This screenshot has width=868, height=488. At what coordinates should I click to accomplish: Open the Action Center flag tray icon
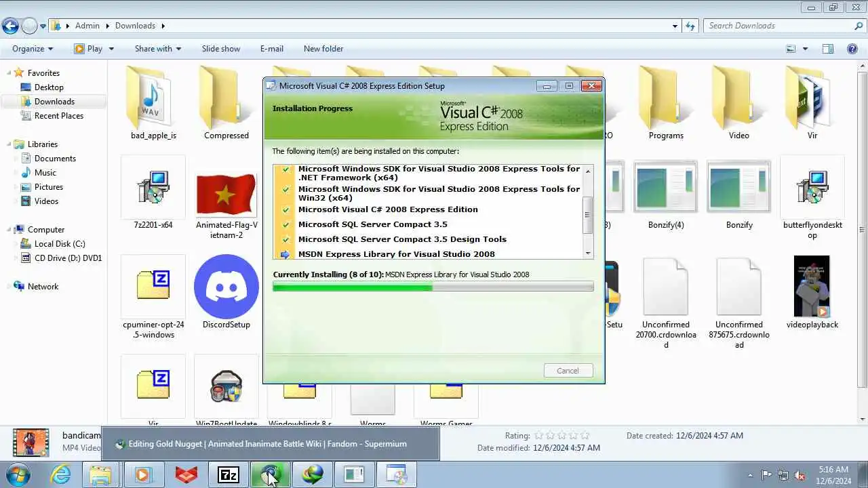tap(766, 475)
